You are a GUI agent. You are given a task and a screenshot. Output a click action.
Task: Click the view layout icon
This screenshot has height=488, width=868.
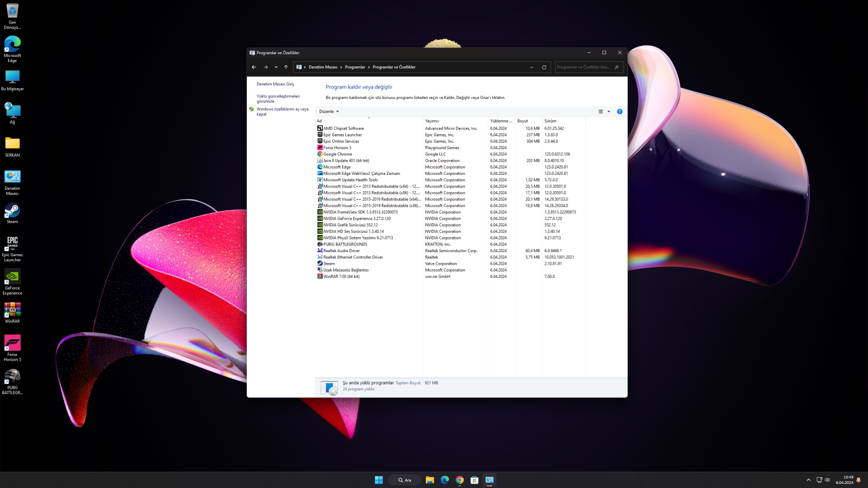pos(601,112)
